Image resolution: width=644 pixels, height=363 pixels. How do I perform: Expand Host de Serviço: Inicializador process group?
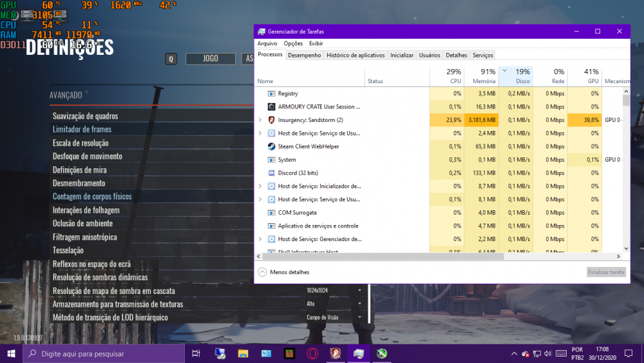[260, 186]
